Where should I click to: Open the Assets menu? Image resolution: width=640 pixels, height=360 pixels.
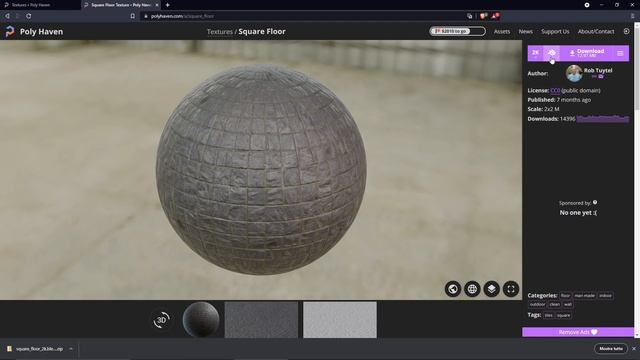pos(502,31)
